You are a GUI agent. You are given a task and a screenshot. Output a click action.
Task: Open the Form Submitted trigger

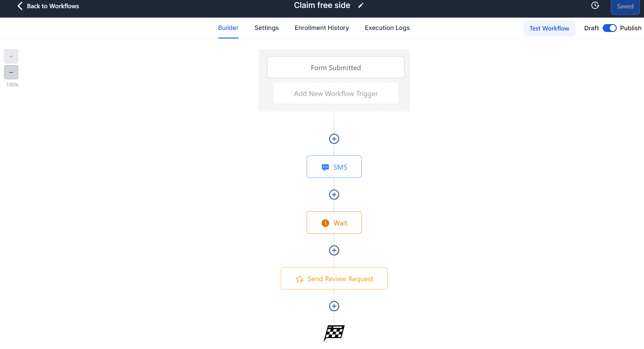coord(336,68)
